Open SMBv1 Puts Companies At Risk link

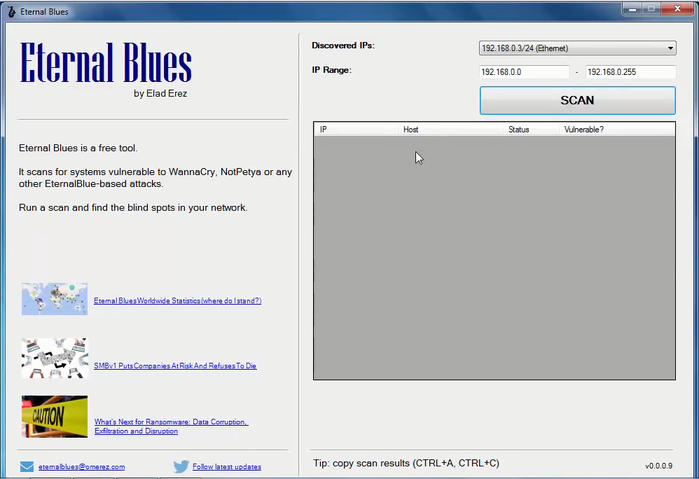tap(175, 366)
